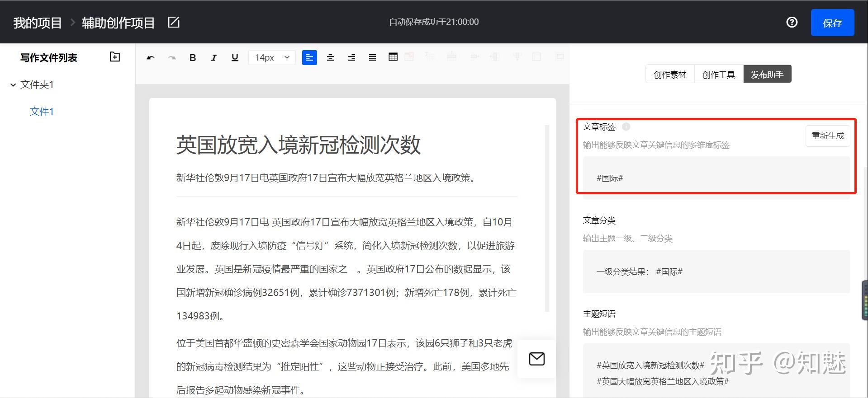The width and height of the screenshot is (868, 398).
Task: Switch to the 创作工具 tab
Action: 719,75
